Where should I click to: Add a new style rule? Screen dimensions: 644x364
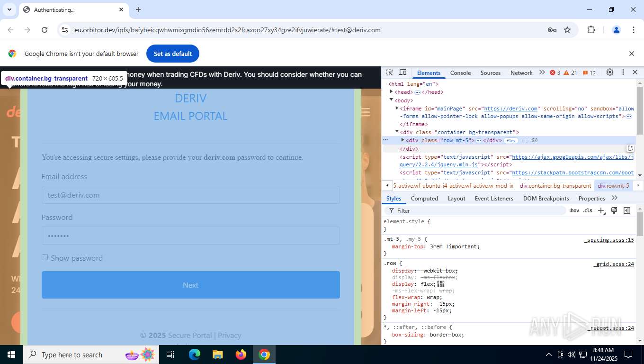pyautogui.click(x=601, y=210)
